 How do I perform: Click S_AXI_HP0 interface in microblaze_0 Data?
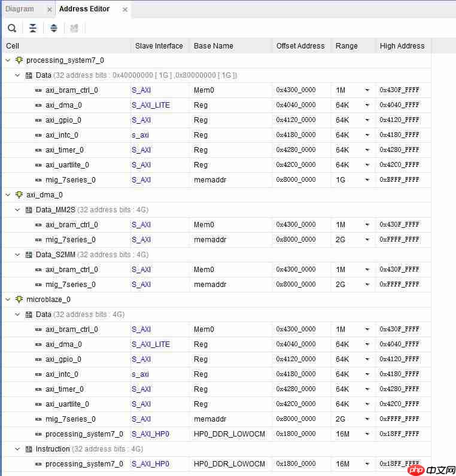[150, 434]
